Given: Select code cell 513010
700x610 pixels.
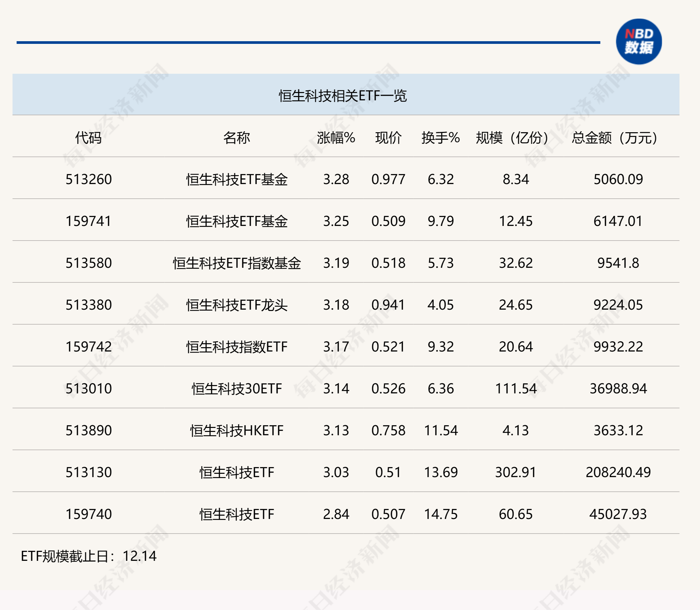Looking at the screenshot, I should (x=88, y=389).
